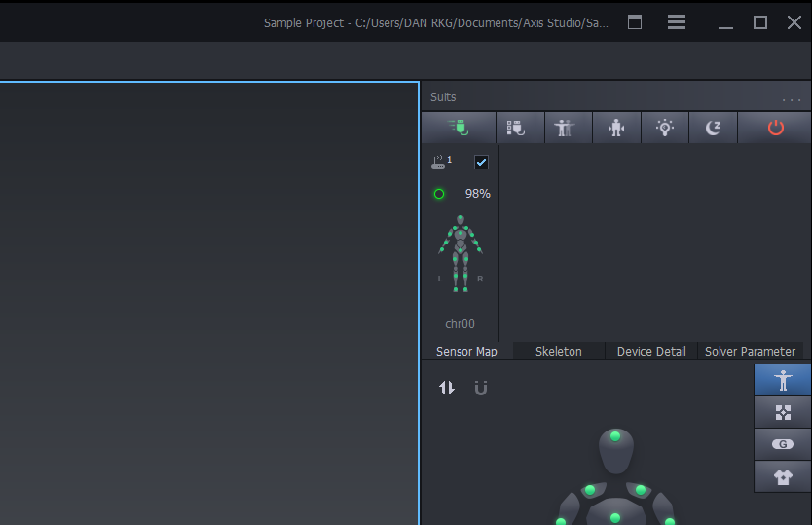The height and width of the screenshot is (525, 812).
Task: Open the two-person calibration icon
Action: (568, 128)
